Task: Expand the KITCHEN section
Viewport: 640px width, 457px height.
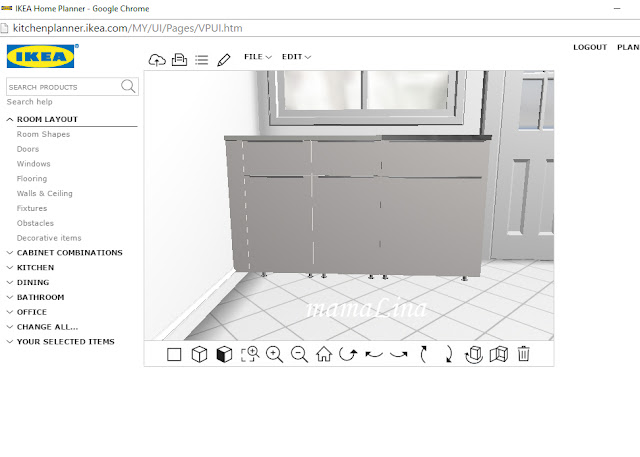Action: [31, 267]
